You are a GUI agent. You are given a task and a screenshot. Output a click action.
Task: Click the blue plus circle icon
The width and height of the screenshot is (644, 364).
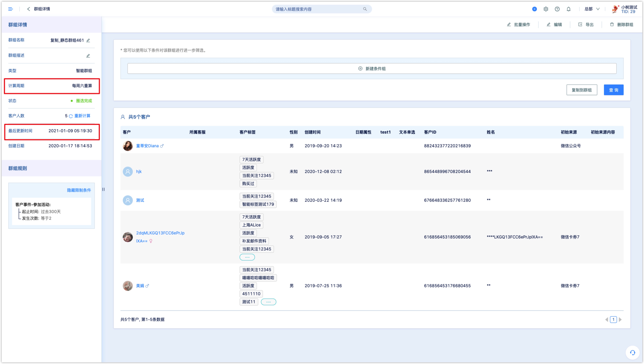point(534,9)
